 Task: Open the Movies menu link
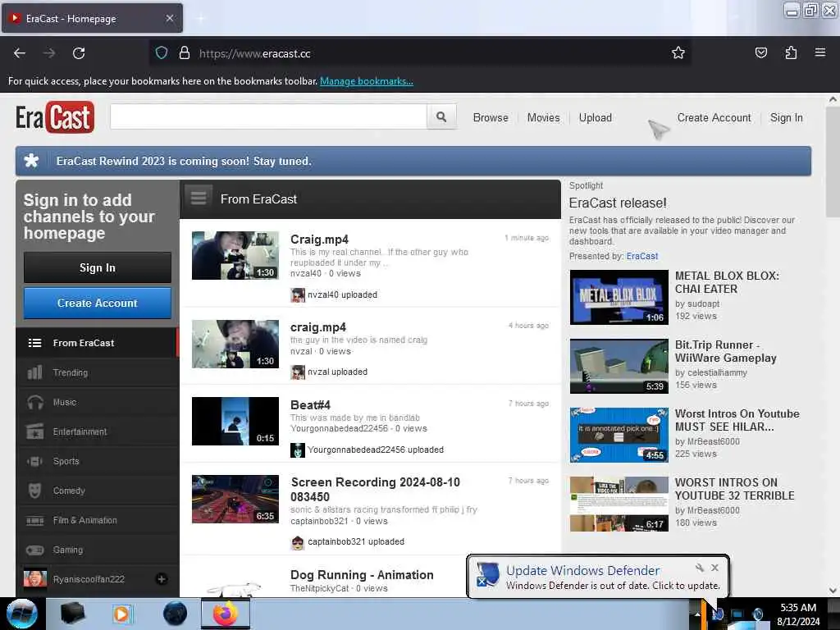(x=543, y=117)
